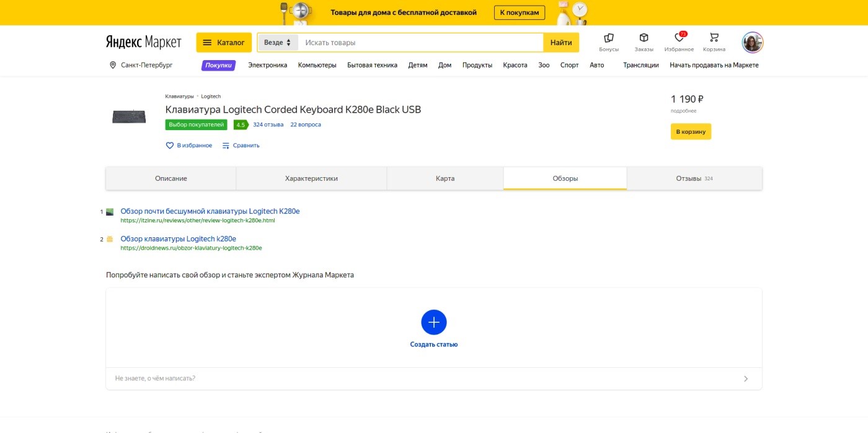Change the city Санкт-Петербург
Image resolution: width=868 pixels, height=433 pixels.
click(141, 65)
